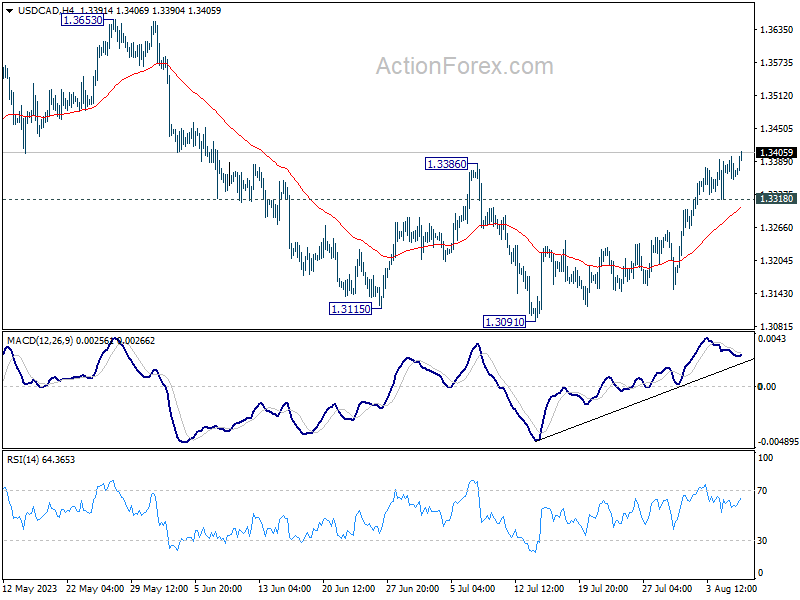
Task: Click the chart menu triangle beside USDCAD,H4
Action: tap(9, 11)
